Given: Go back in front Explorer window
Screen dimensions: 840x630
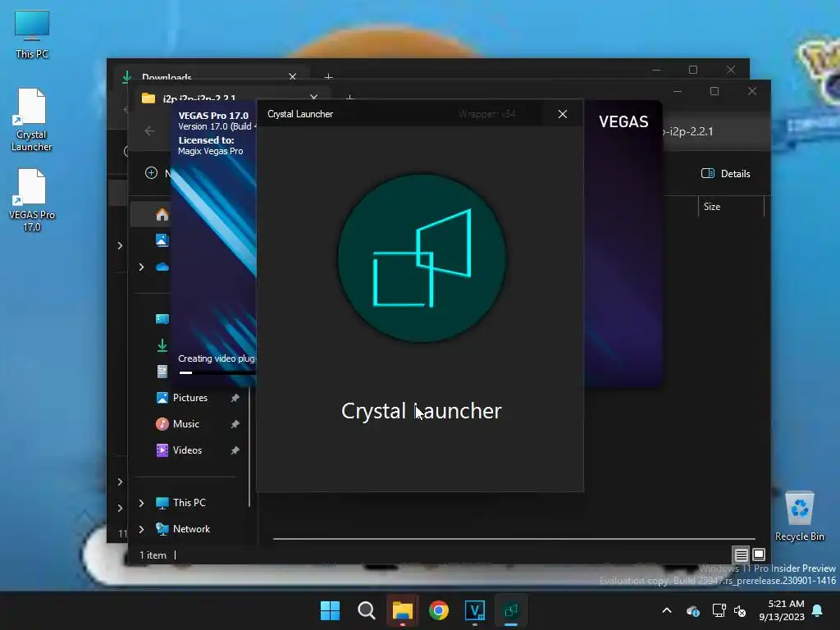Looking at the screenshot, I should point(149,130).
